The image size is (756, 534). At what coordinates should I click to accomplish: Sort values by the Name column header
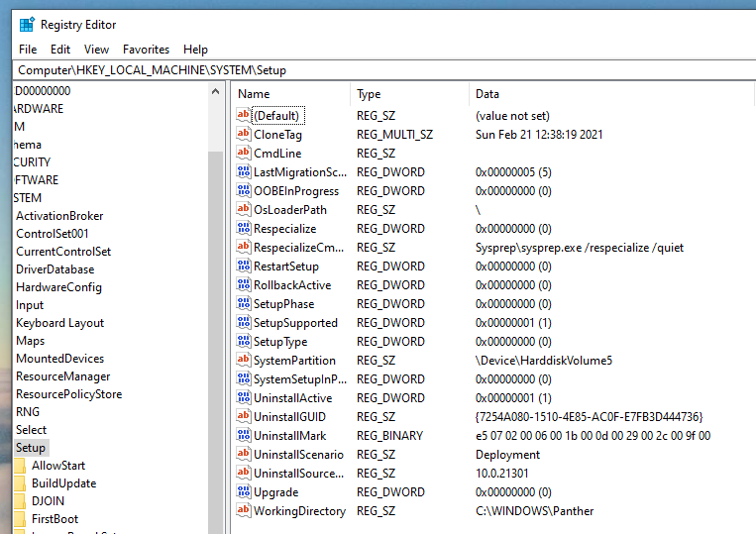pos(291,94)
